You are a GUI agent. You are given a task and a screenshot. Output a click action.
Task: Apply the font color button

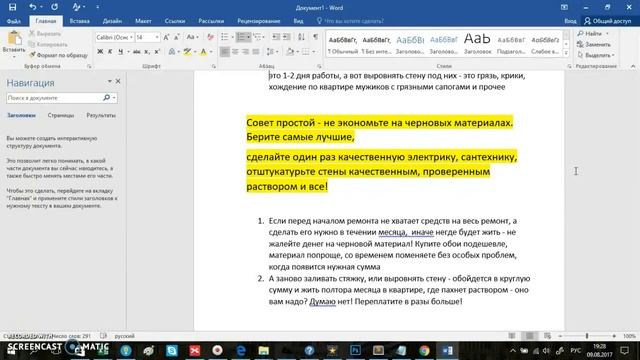[203, 51]
